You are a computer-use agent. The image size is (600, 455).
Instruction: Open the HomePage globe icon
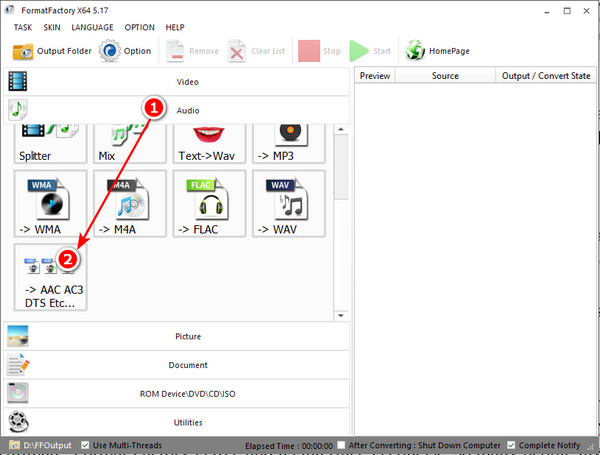(x=415, y=51)
